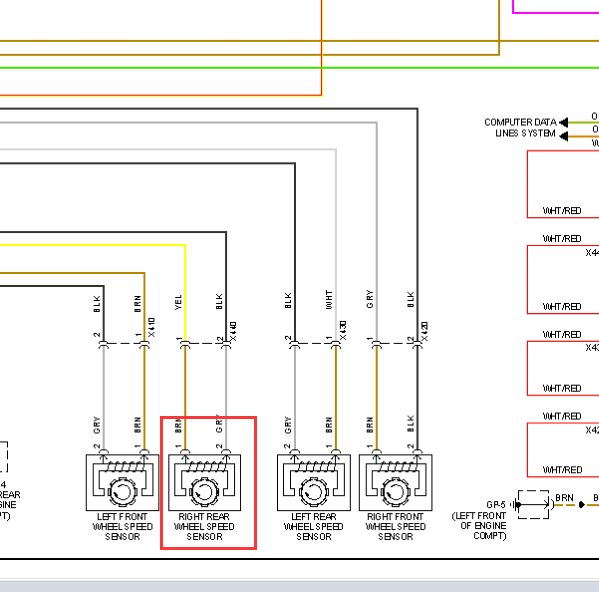This screenshot has width=599, height=592.
Task: Click the RIGHT FRONT WHEEL SPEED SENSOR label
Action: [395, 527]
